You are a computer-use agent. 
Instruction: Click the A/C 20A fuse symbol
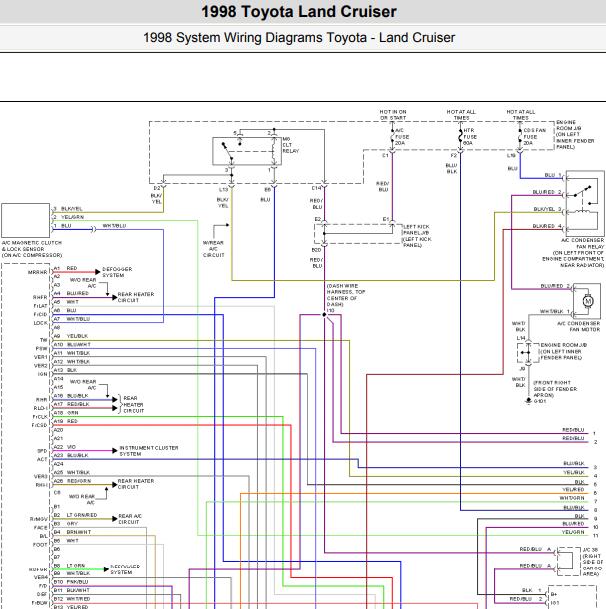coord(392,137)
